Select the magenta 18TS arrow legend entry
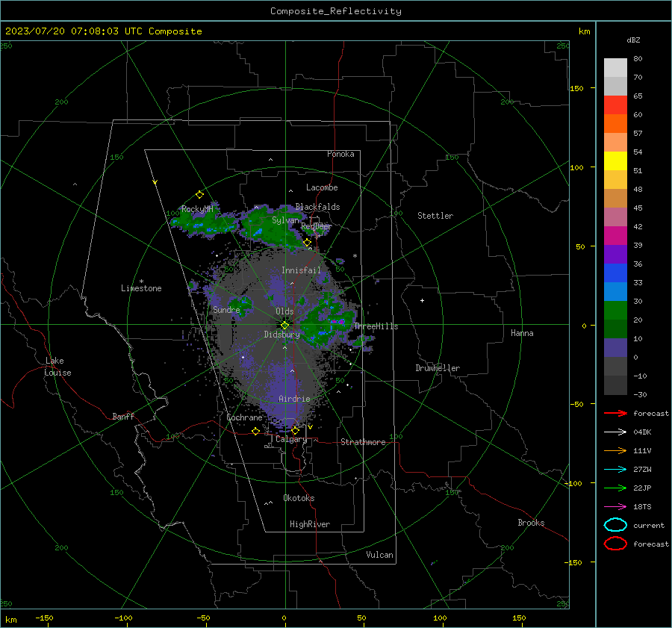 tap(615, 507)
